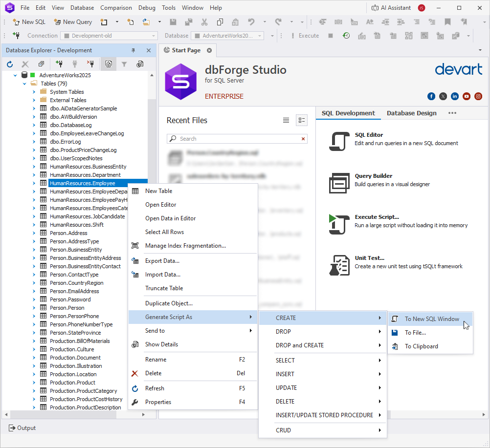Open the Facebook social icon
Viewport: 490px width, 448px height.
pos(431,96)
